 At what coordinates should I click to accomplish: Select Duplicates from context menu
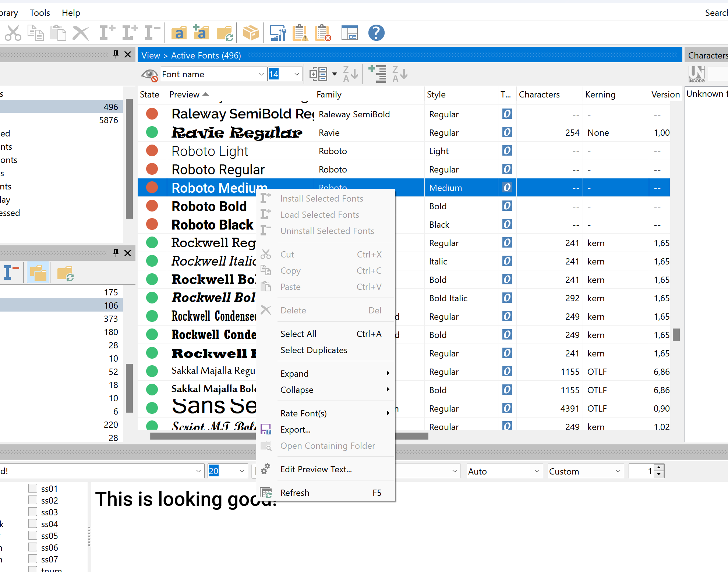click(314, 350)
